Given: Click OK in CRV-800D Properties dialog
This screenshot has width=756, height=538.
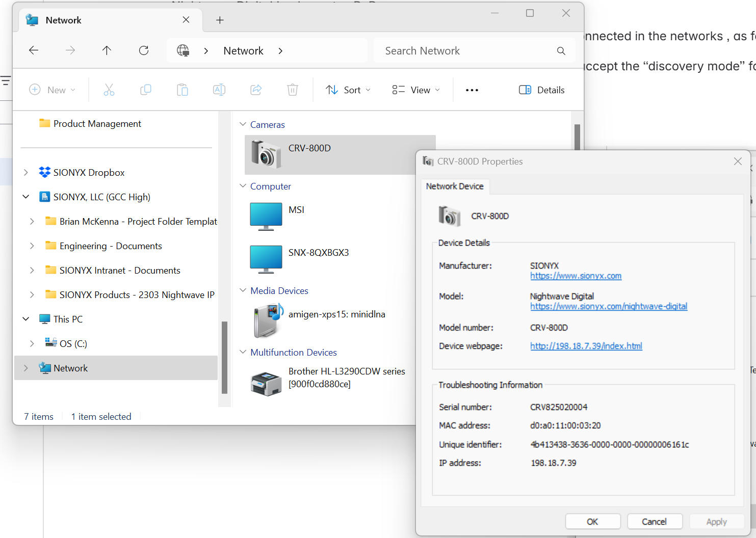Looking at the screenshot, I should 592,522.
